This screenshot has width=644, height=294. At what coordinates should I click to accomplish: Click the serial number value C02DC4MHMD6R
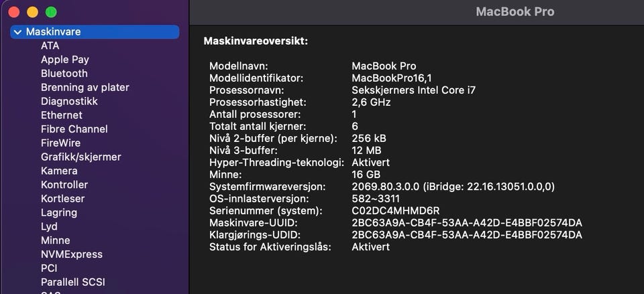(x=395, y=211)
